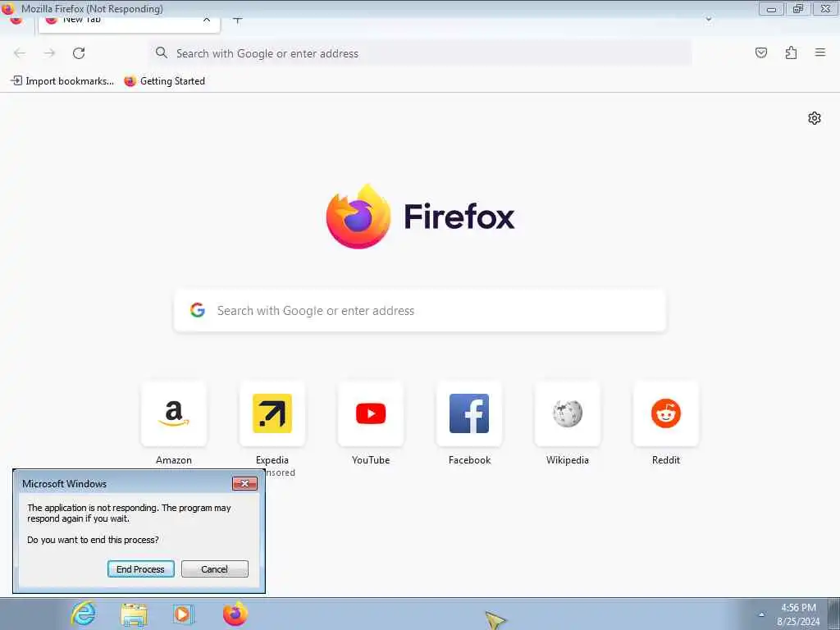The image size is (840, 630).
Task: Select the New Tab tab
Action: [129, 24]
